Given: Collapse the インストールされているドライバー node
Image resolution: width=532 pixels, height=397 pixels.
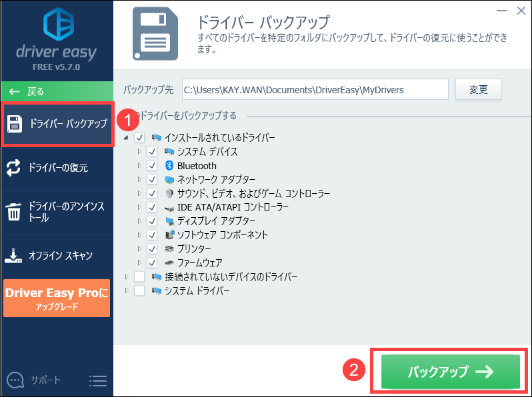Looking at the screenshot, I should 127,138.
